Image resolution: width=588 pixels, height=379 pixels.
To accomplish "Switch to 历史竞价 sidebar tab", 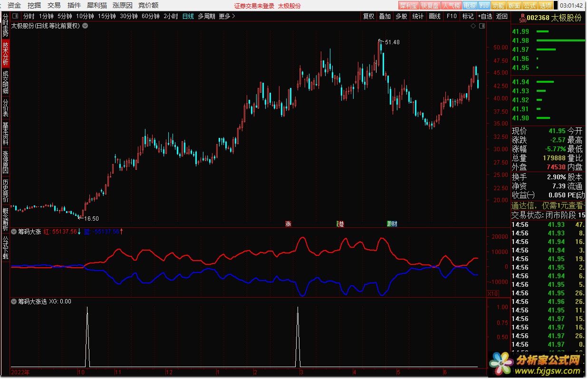I will click(5, 190).
